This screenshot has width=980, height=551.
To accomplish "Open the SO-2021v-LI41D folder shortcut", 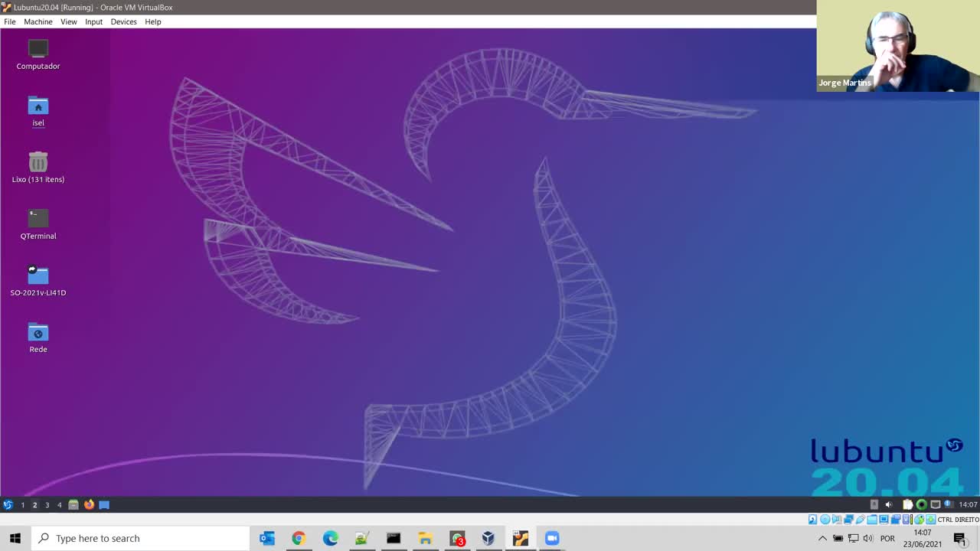I will point(38,280).
